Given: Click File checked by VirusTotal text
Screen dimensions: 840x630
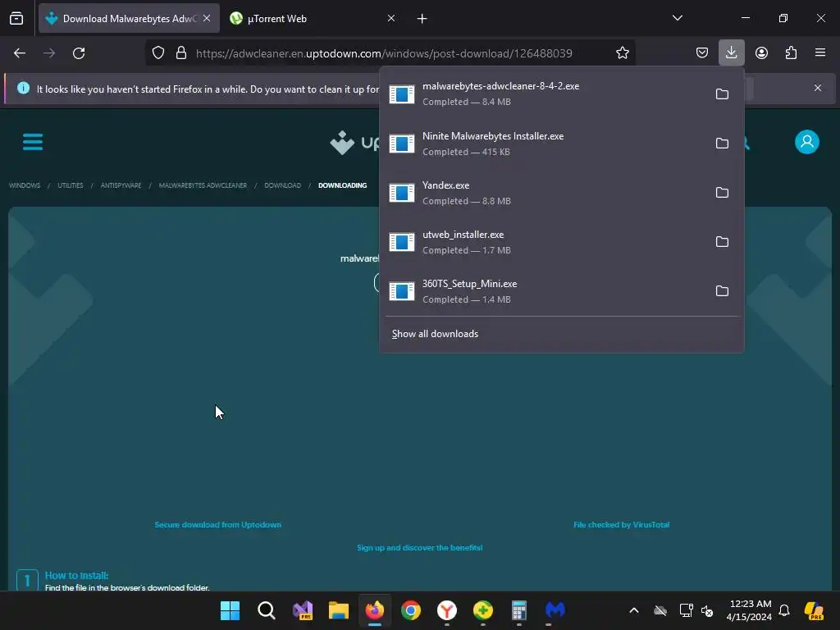Looking at the screenshot, I should click(x=622, y=524).
